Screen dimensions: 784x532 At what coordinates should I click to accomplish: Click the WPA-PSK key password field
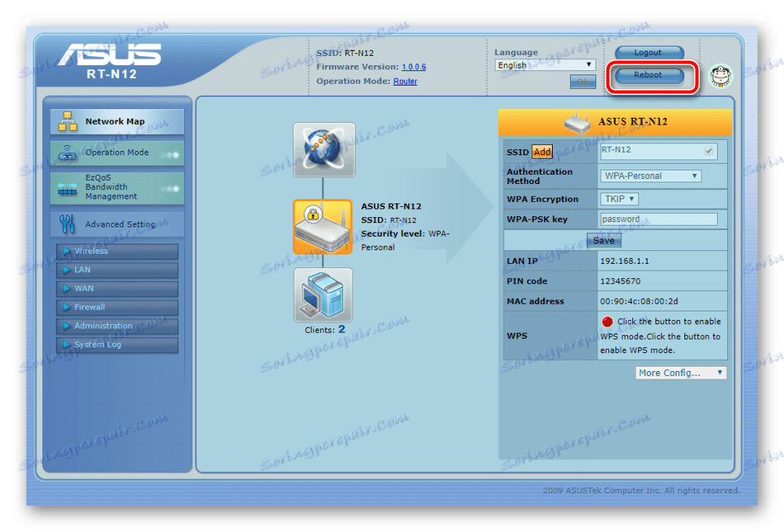pos(659,219)
